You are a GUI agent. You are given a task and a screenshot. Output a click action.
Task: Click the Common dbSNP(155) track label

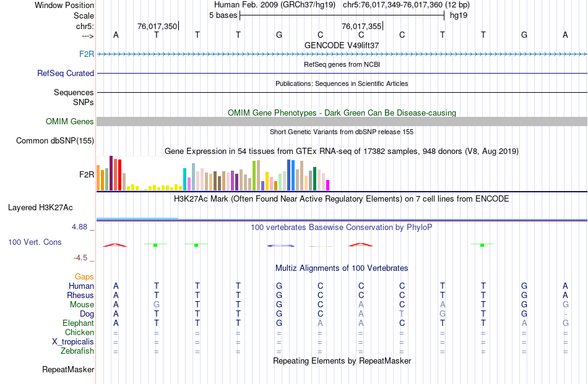point(55,141)
